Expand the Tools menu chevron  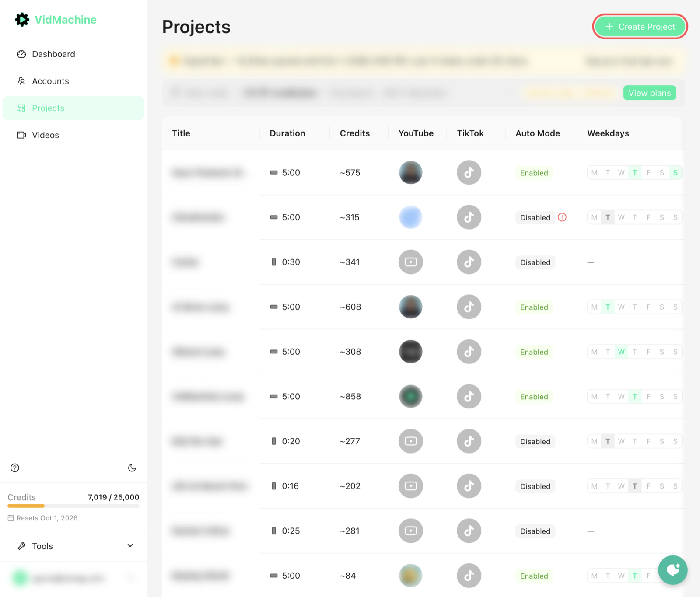[x=130, y=546]
